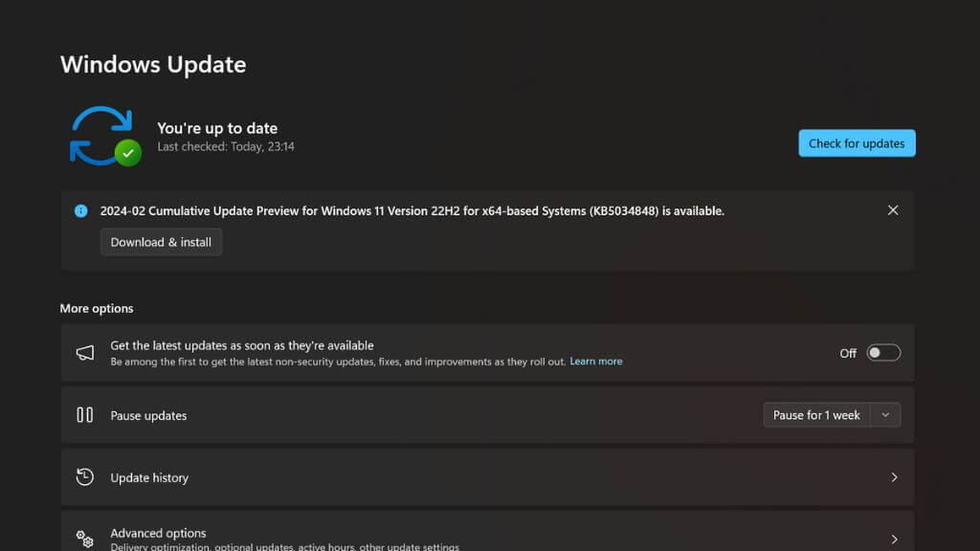Click the blue Windows Update sync arrows icon
Screen dimensions: 980x551
[x=100, y=135]
